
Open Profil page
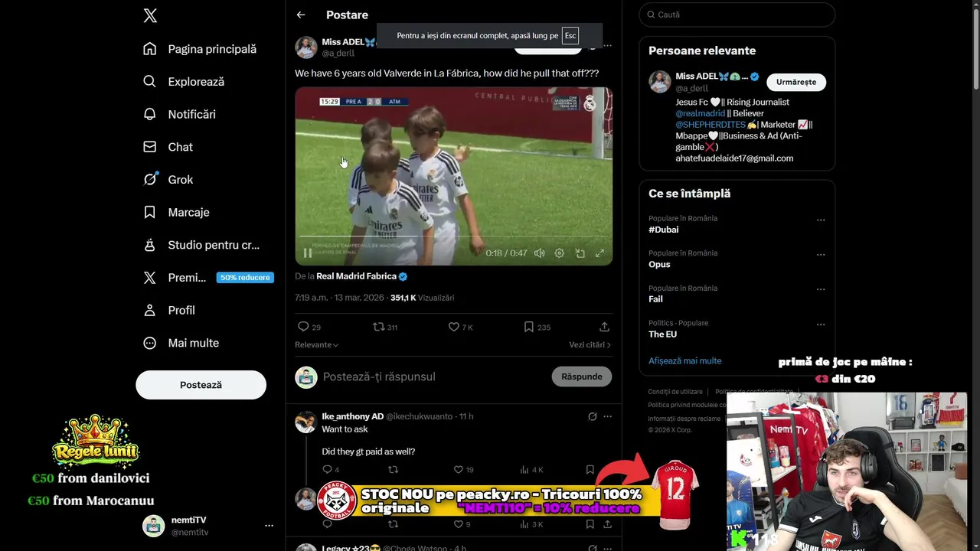[x=170, y=310]
